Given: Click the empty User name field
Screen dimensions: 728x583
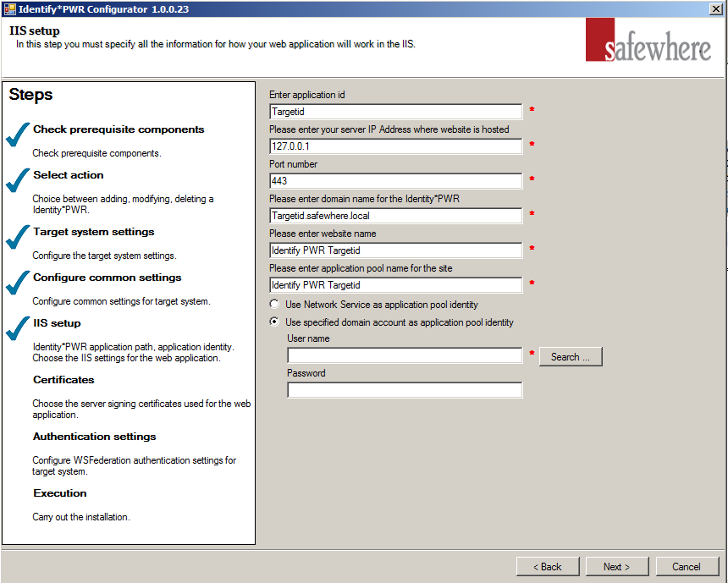Looking at the screenshot, I should (x=405, y=355).
